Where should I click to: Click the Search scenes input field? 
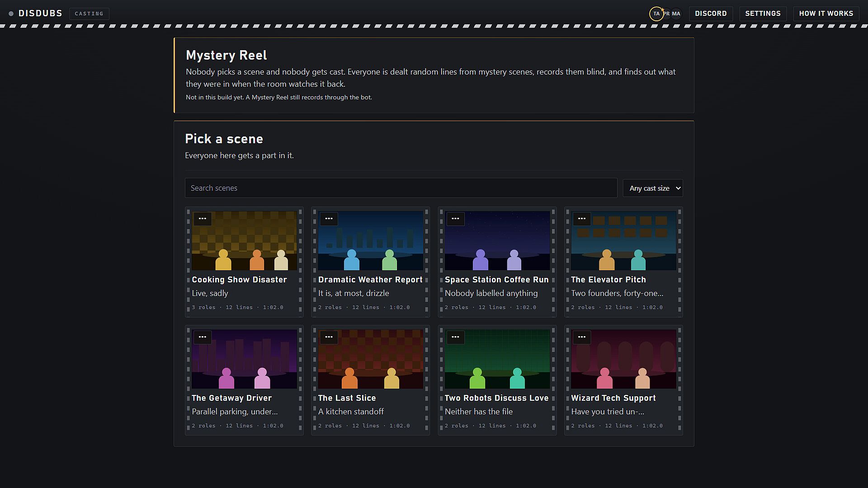pos(401,188)
